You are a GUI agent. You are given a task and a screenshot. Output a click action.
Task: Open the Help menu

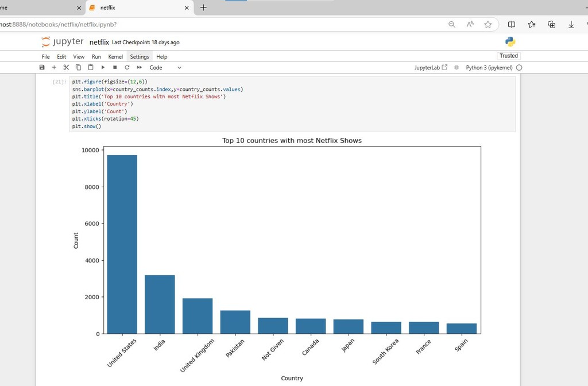[161, 57]
